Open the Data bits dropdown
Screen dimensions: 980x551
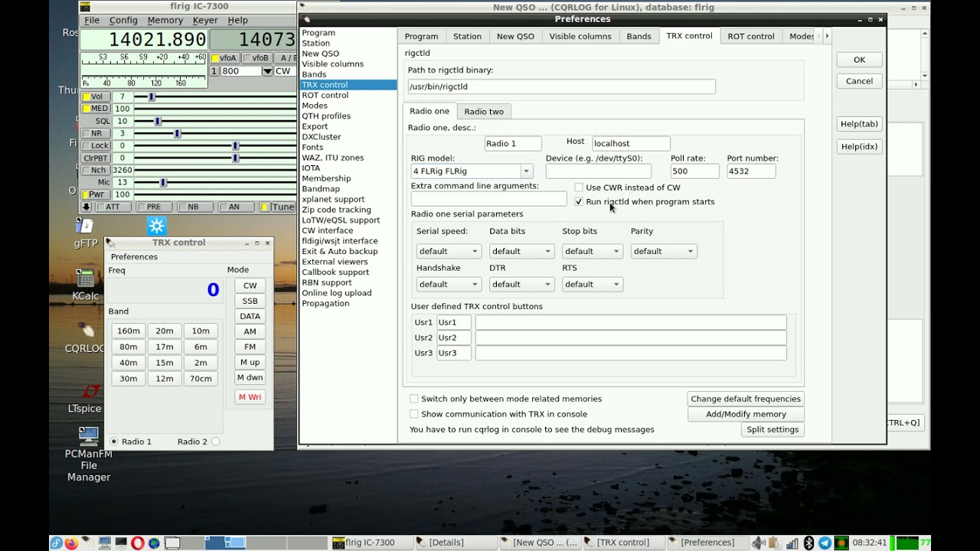(521, 251)
